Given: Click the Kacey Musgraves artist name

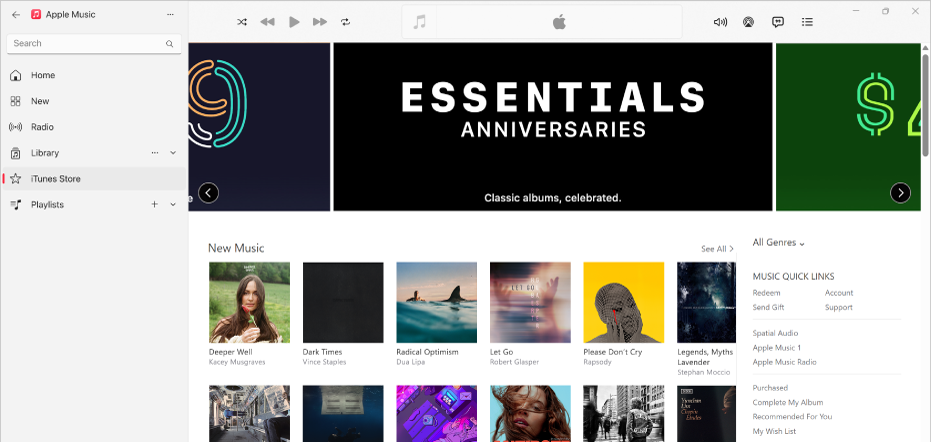Looking at the screenshot, I should pyautogui.click(x=237, y=362).
